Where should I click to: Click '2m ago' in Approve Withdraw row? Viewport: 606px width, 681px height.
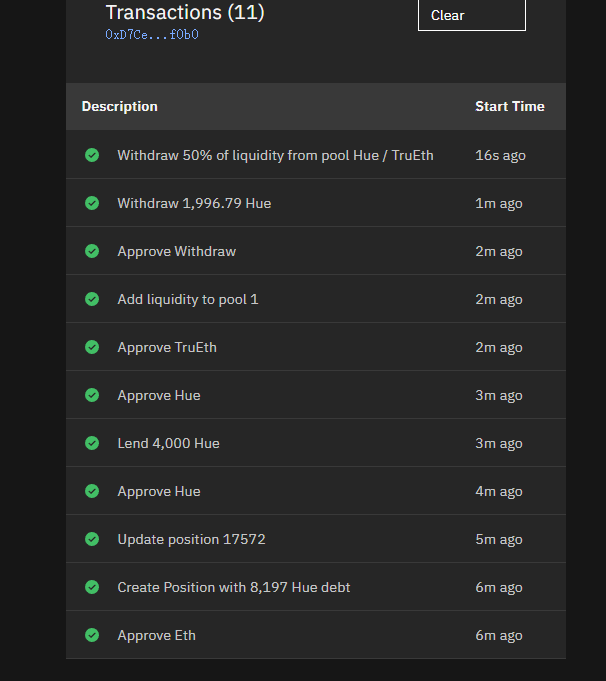click(x=499, y=251)
